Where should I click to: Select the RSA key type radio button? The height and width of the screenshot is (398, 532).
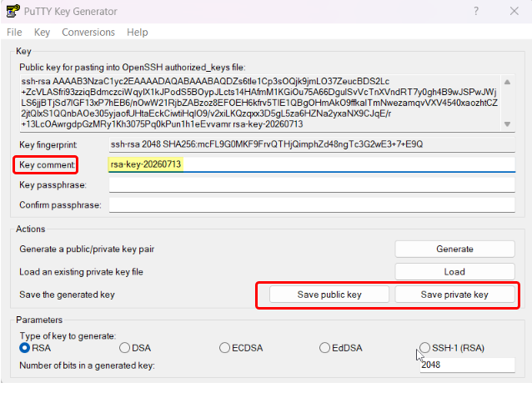(x=25, y=348)
